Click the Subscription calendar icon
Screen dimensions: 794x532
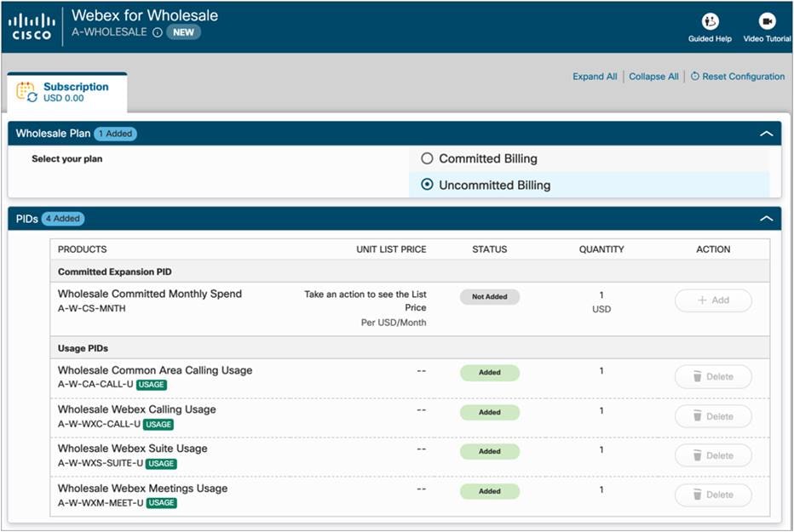point(26,92)
